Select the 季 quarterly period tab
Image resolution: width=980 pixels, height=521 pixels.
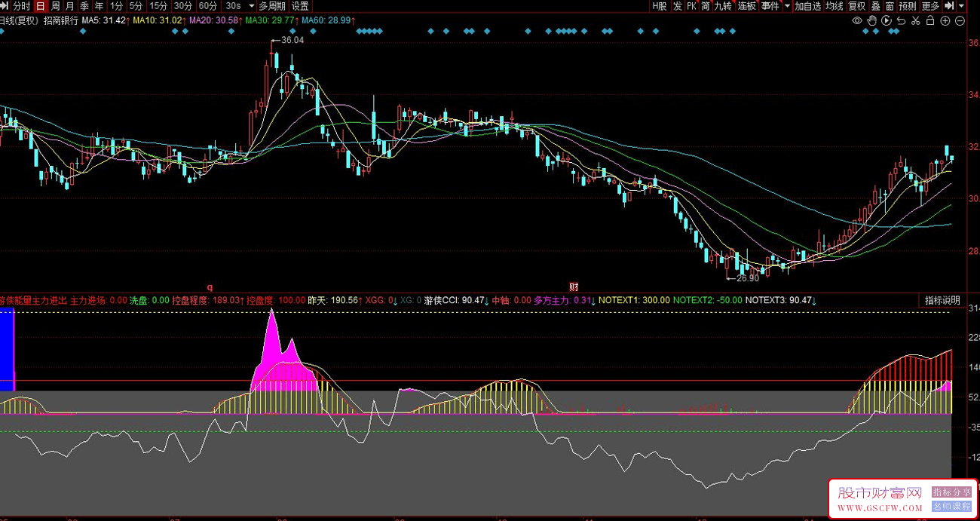[84, 5]
